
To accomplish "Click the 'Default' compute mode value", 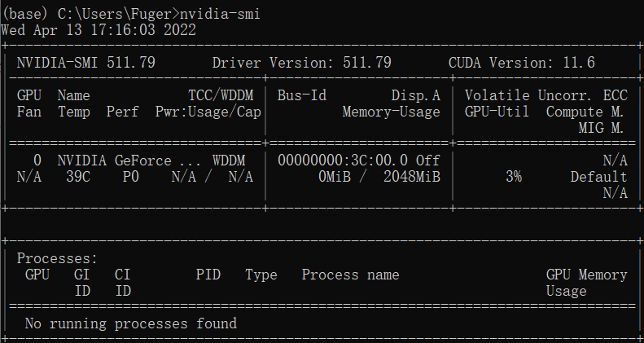I will [599, 177].
